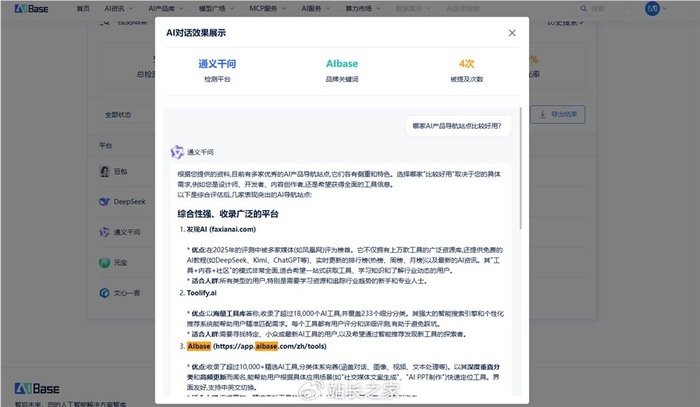Click the AIBase logo in header

(x=31, y=8)
